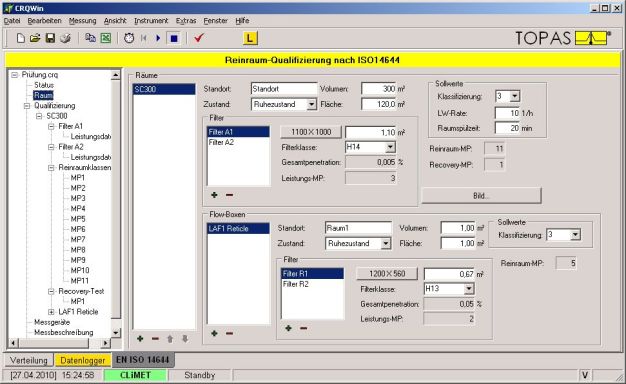
Task: Switch to the Verteilung tab
Action: point(28,360)
